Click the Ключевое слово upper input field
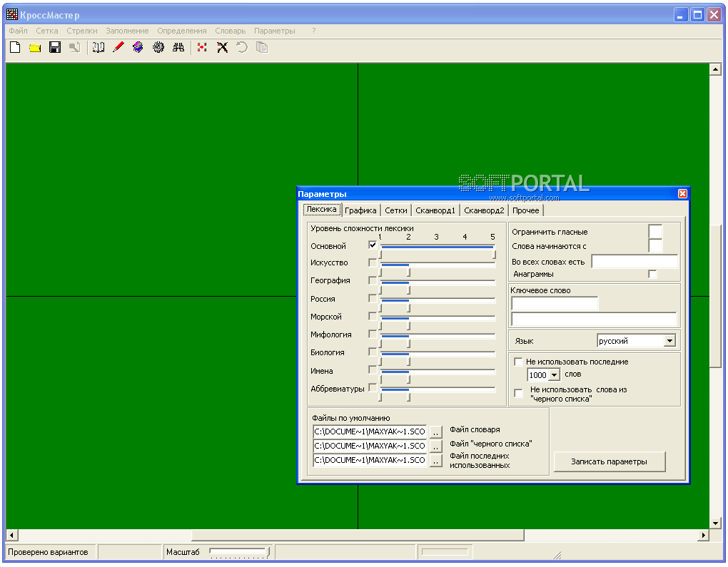Viewport: 728px width, 567px height. click(x=555, y=304)
